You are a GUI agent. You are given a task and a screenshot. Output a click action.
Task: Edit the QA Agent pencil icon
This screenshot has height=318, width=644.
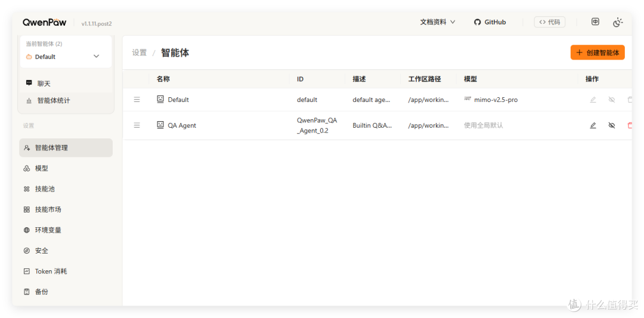pyautogui.click(x=593, y=125)
